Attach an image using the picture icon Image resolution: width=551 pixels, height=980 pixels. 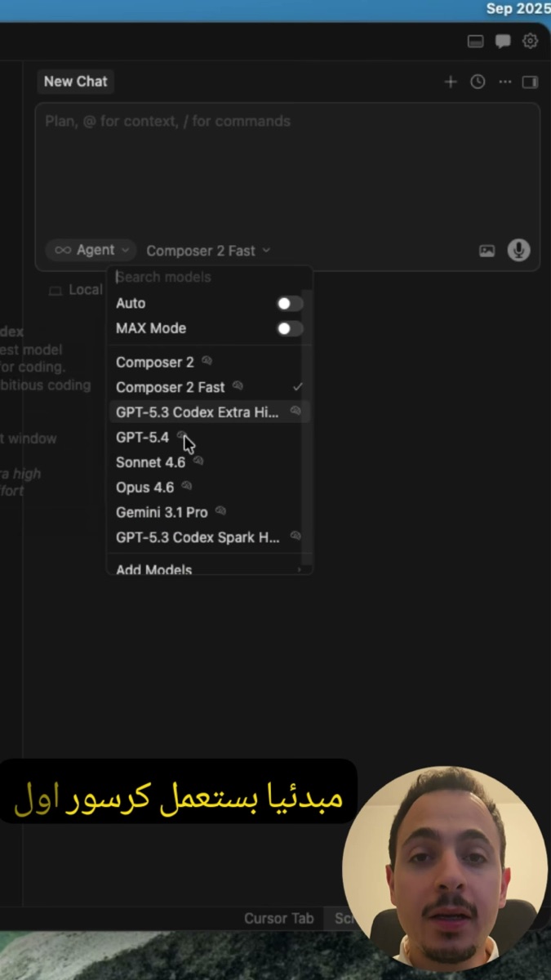coord(487,251)
